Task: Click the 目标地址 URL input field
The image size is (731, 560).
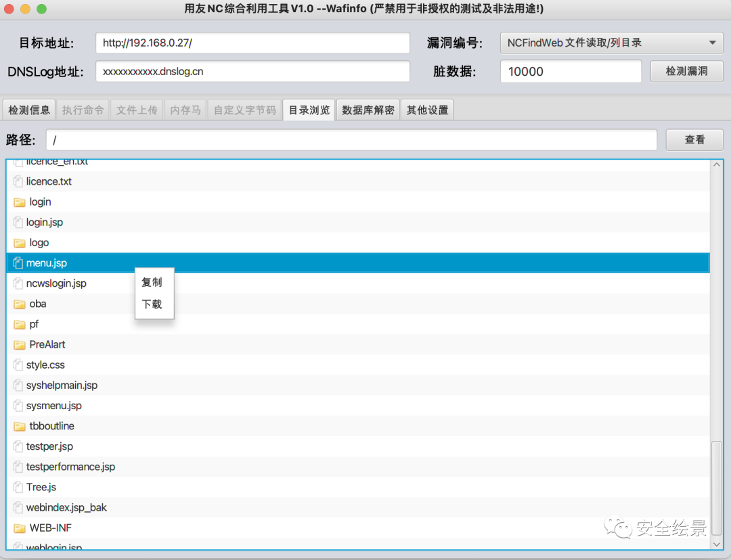Action: (252, 43)
